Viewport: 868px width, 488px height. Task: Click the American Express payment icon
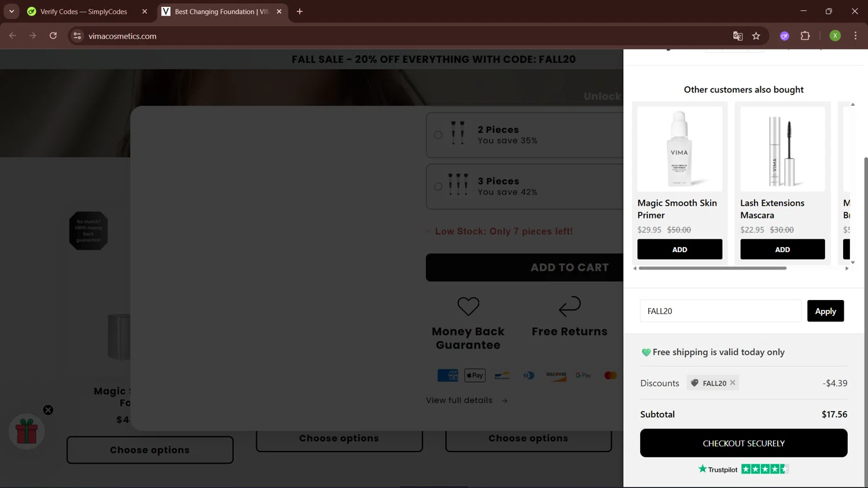[448, 375]
